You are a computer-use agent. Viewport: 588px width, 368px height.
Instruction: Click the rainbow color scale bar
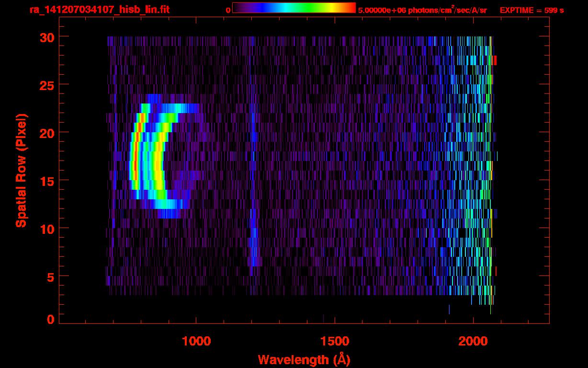click(294, 8)
